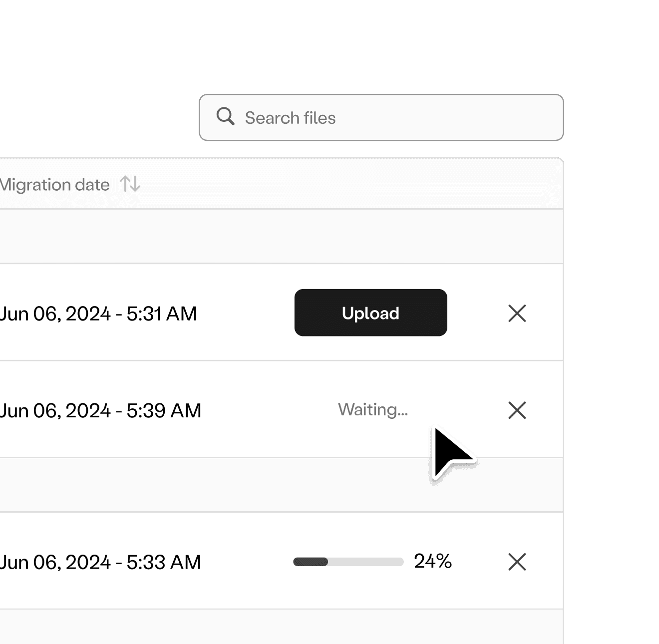The height and width of the screenshot is (644, 659).
Task: Toggle ascending order for Migration date column
Action: point(125,184)
